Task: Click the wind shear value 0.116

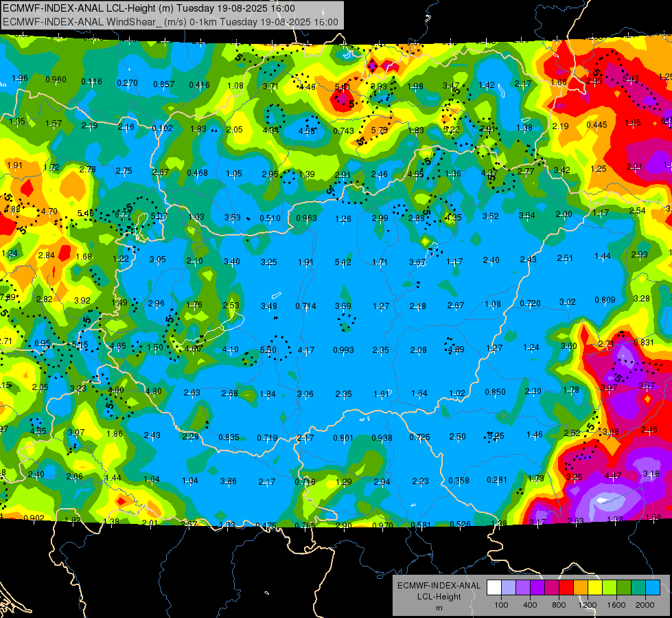Action: tap(91, 82)
